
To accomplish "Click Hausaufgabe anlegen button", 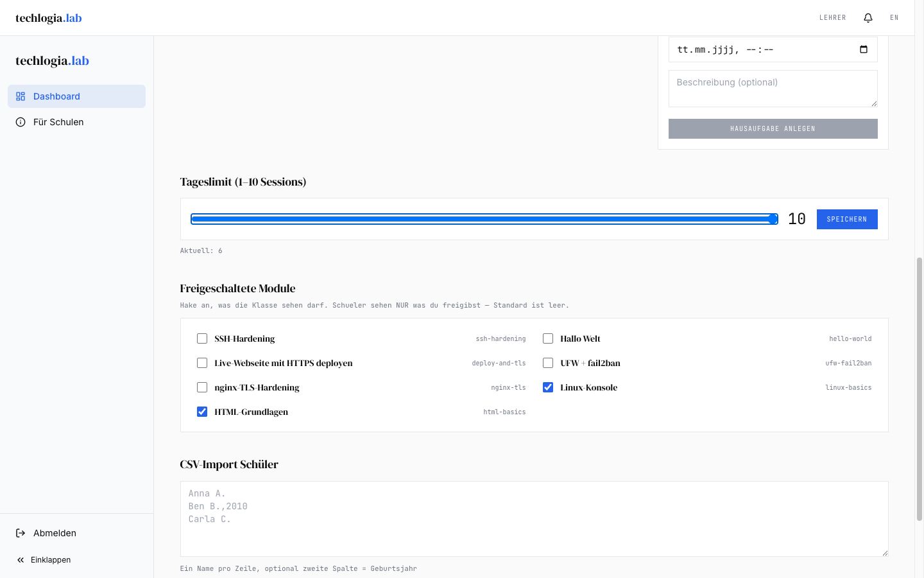I will 773,128.
